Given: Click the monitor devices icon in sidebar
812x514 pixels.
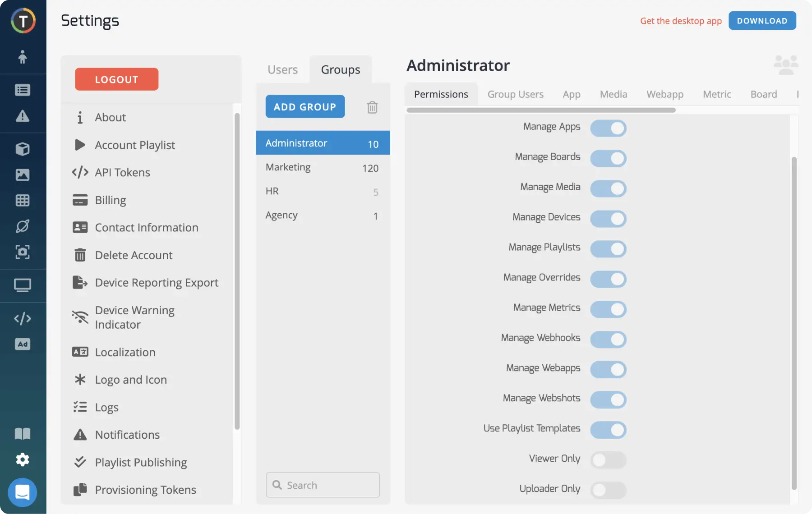Looking at the screenshot, I should tap(22, 285).
